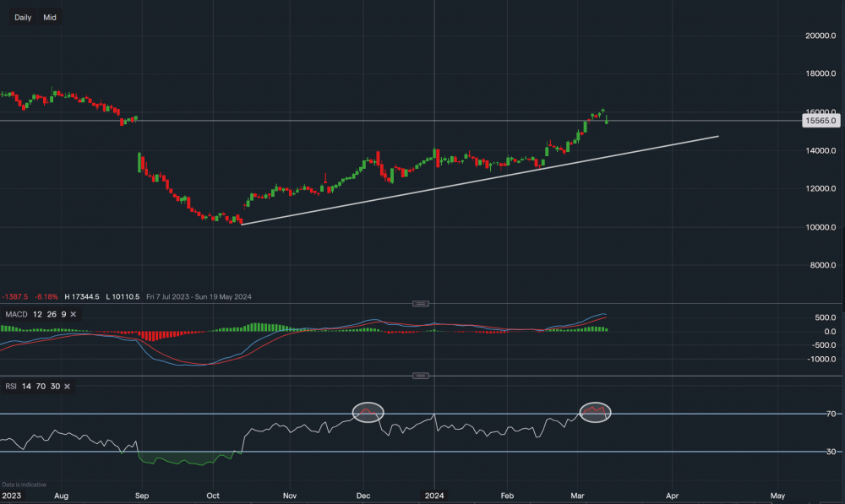This screenshot has height=504, width=845.
Task: Click the 15565.0 current price label
Action: tap(821, 121)
